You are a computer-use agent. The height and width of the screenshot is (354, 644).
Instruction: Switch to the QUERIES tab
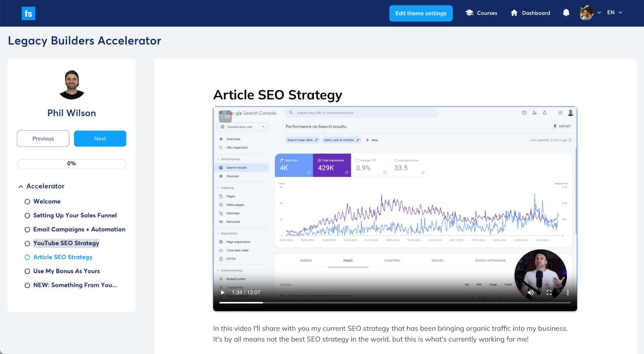(306, 260)
